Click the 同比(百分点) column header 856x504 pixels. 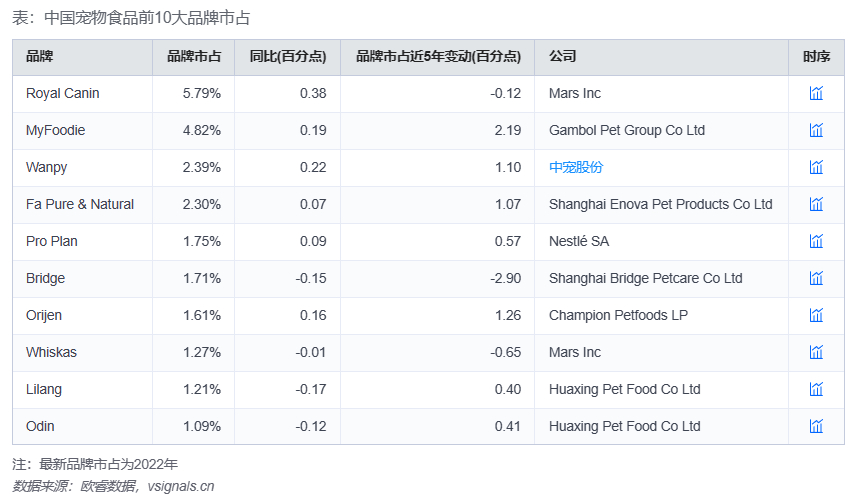point(287,57)
